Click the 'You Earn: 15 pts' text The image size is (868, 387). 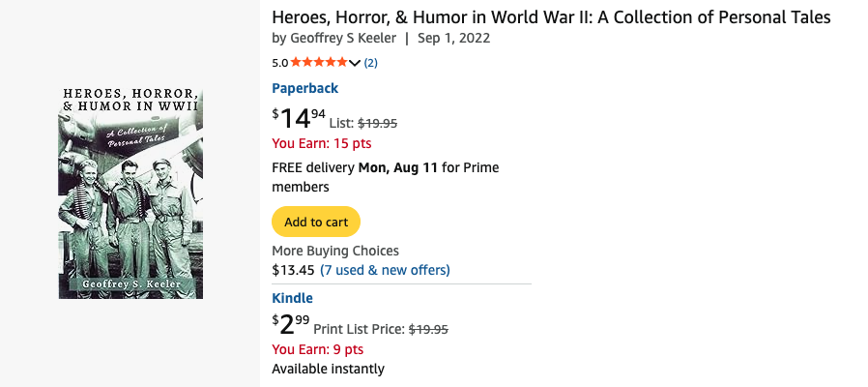coord(322,143)
